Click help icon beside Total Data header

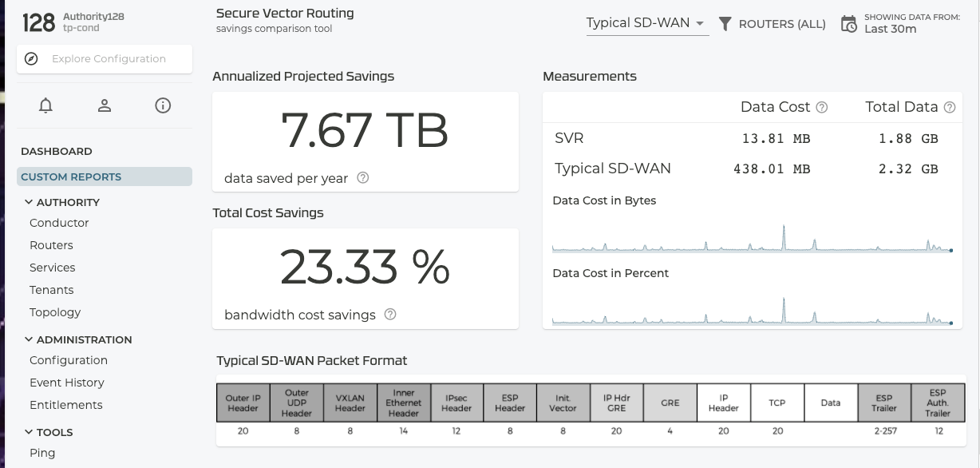[x=950, y=107]
